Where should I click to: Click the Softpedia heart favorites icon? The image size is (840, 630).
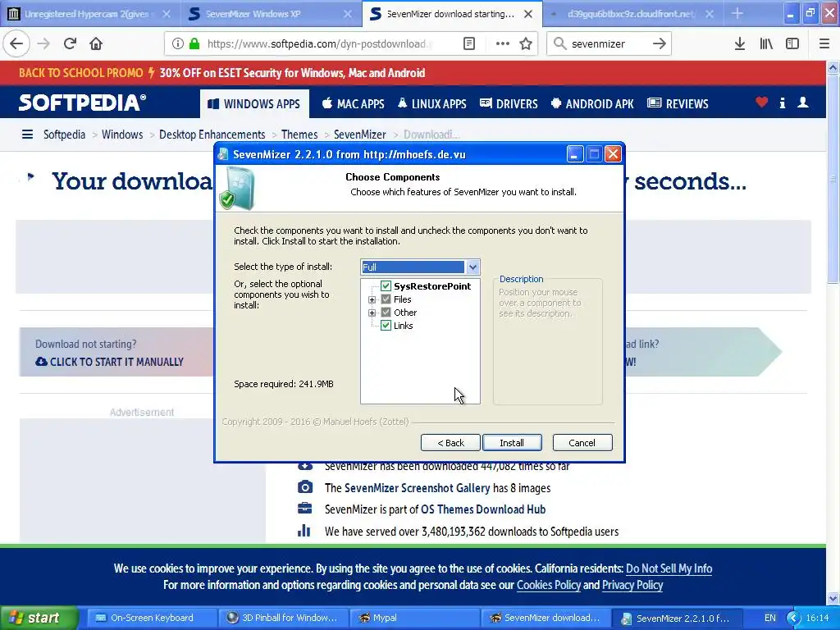coord(762,102)
